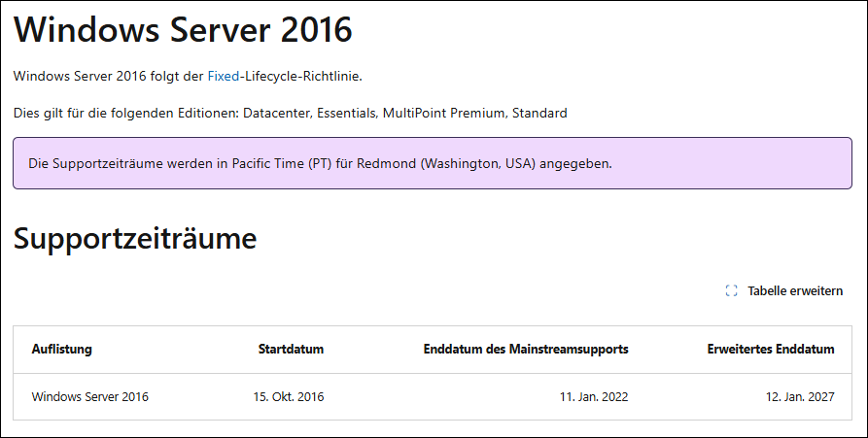Screen dimensions: 868x438
Task: Click the 12. Jan. 2027 extended end date
Action: click(800, 396)
